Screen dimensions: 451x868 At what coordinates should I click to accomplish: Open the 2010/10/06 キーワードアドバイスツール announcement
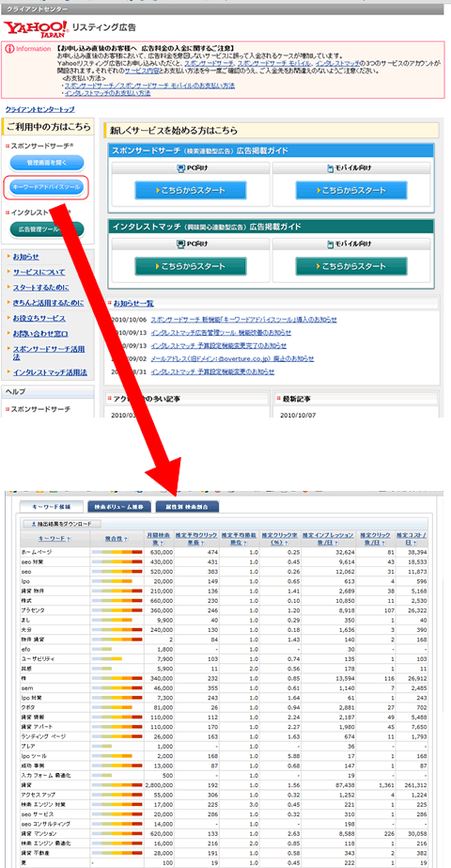coord(243,320)
